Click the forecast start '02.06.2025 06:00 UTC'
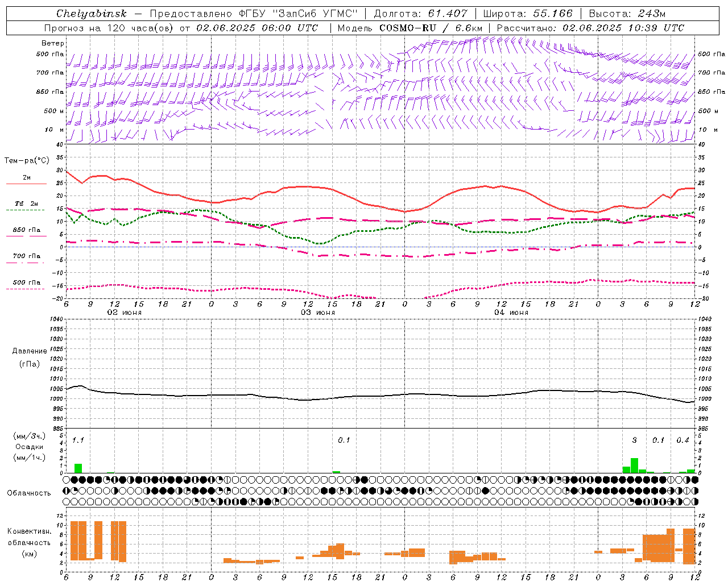The image size is (728, 582). [257, 28]
